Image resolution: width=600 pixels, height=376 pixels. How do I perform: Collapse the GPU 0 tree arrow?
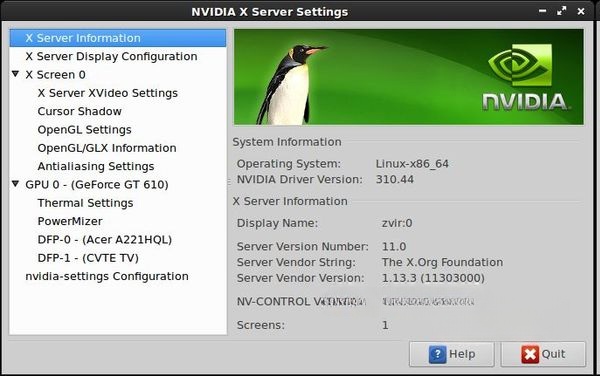coord(15,184)
